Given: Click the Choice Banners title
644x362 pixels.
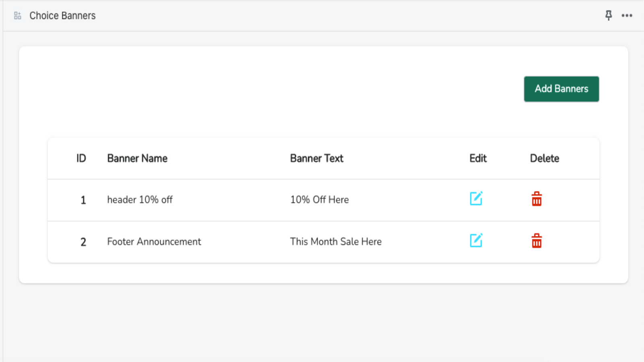Looking at the screenshot, I should pyautogui.click(x=62, y=16).
